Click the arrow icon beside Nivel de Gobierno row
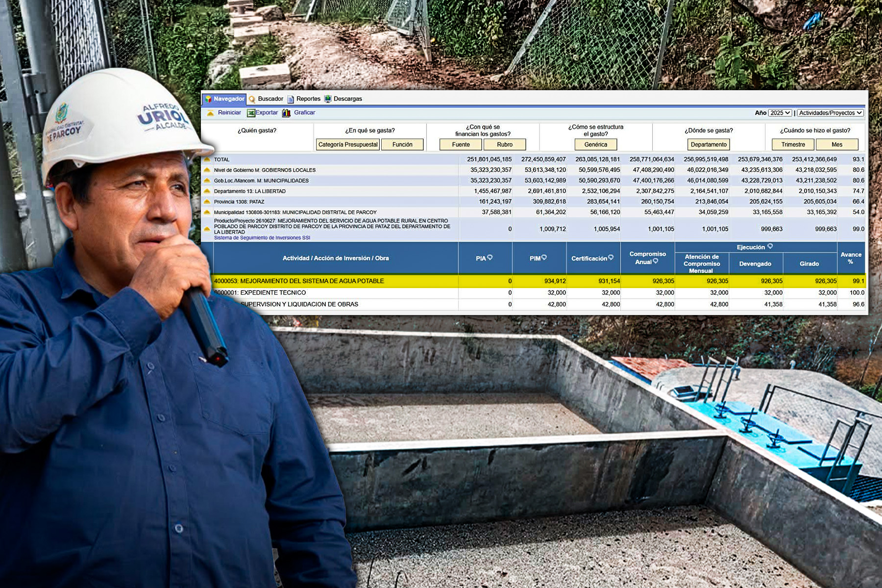The image size is (882, 588). [x=207, y=170]
